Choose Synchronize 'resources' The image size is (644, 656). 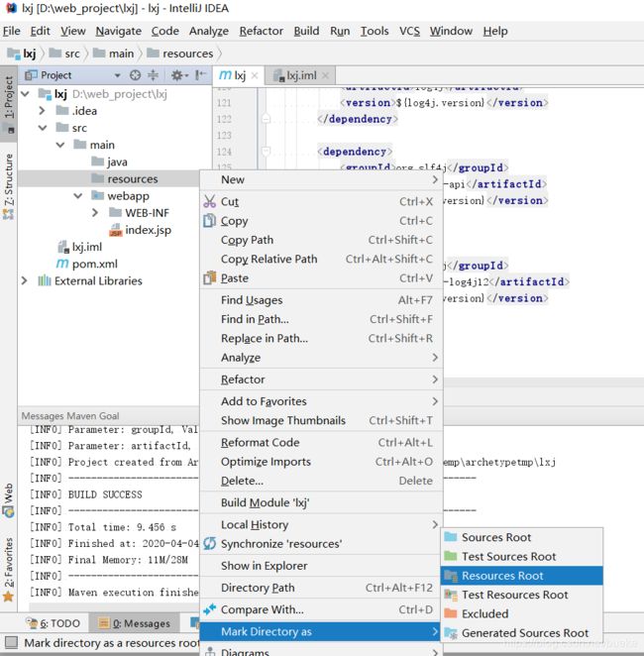321,544
